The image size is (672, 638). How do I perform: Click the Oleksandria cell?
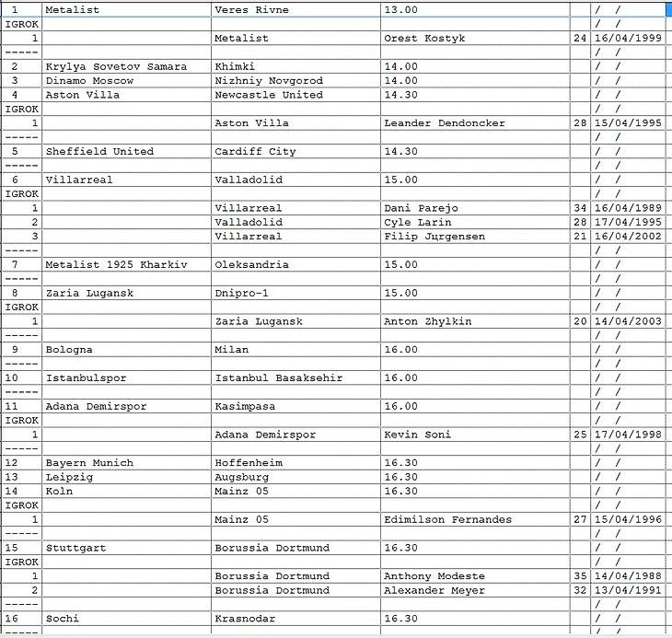[x=295, y=264]
